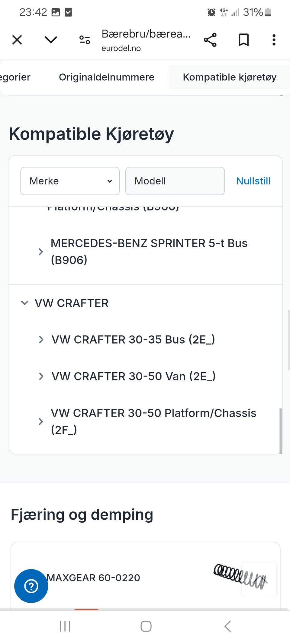Tap the Android home navigation button
Viewport: 290px width, 644px height.
pos(146,626)
